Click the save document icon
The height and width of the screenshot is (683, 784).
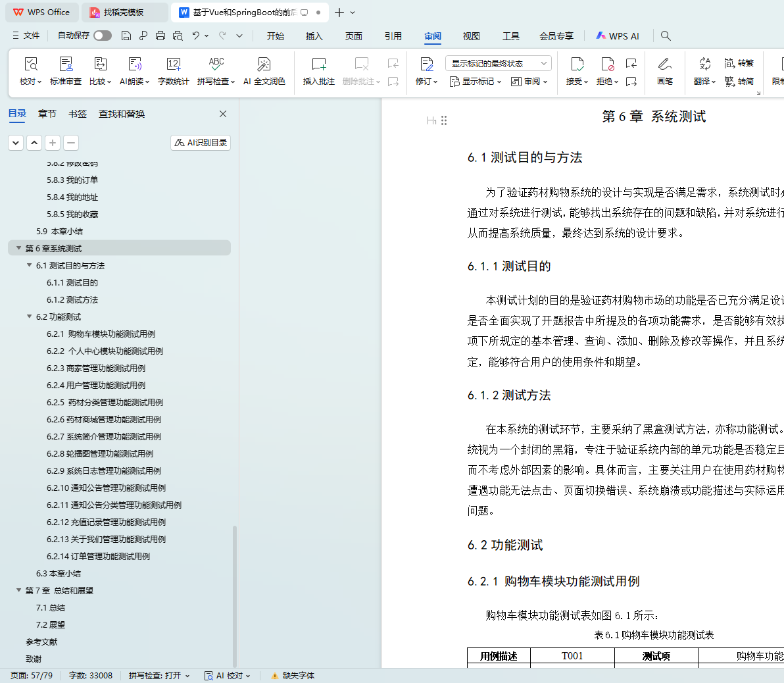(126, 36)
